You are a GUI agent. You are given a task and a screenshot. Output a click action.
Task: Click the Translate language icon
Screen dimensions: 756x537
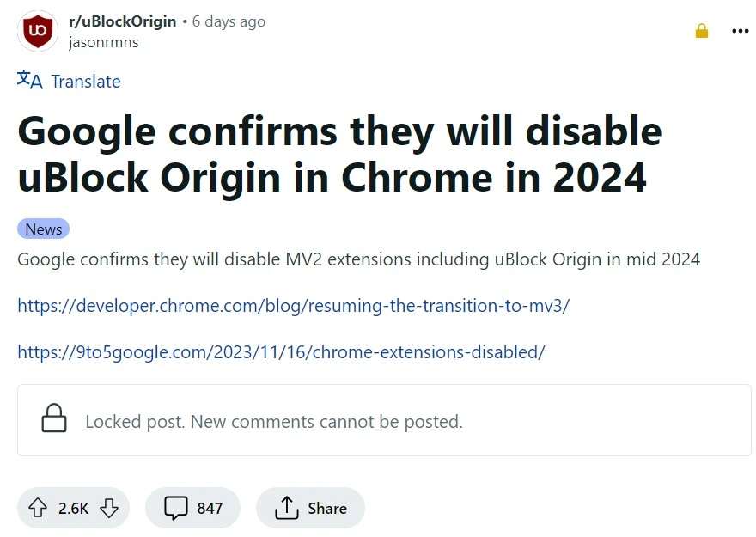(29, 81)
